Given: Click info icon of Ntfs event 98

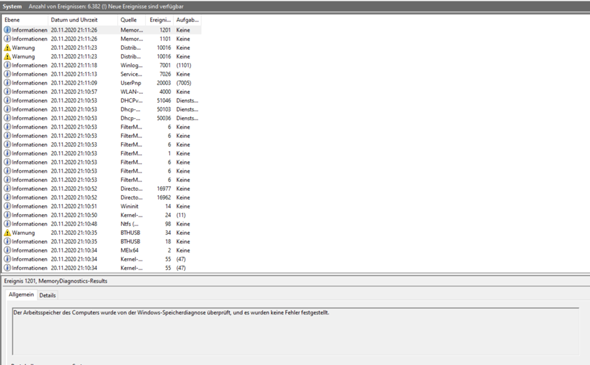Looking at the screenshot, I should (x=7, y=224).
